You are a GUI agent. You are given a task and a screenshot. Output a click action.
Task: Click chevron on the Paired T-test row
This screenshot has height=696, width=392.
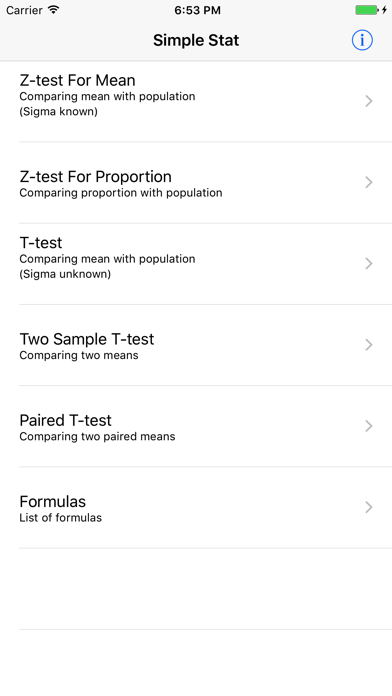pos(368,426)
